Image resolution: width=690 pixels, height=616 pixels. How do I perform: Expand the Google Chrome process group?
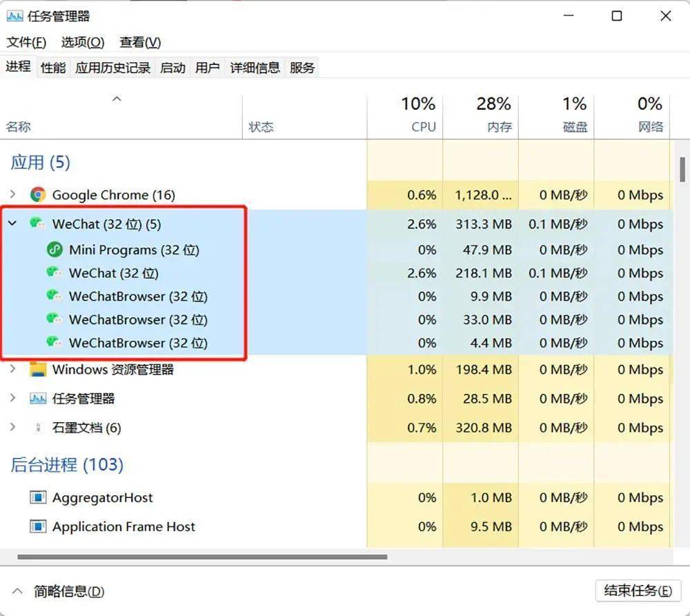coord(11,195)
